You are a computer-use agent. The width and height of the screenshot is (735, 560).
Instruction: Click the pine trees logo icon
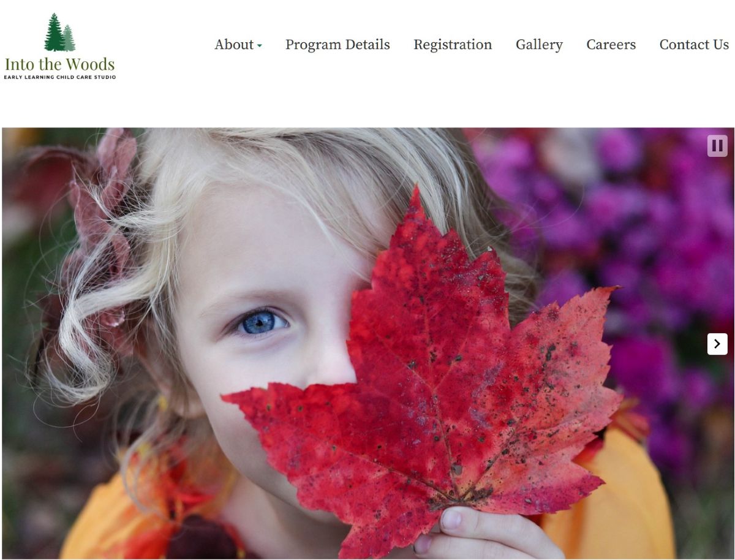(x=59, y=32)
